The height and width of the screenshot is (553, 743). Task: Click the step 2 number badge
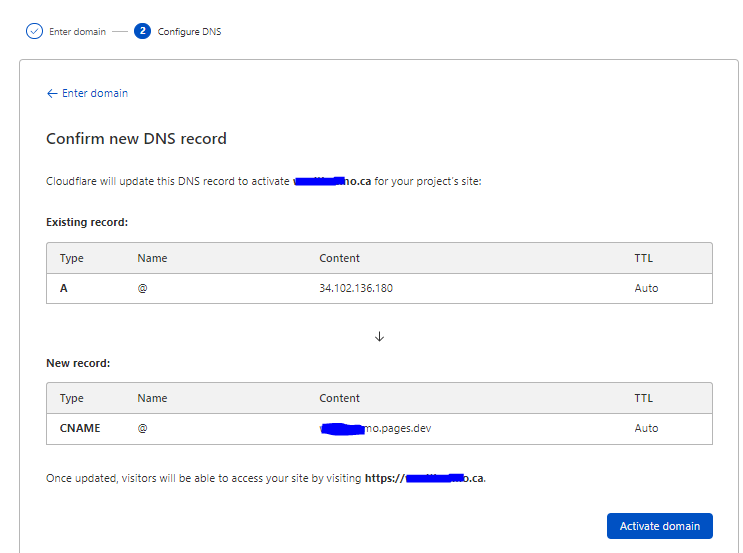(x=142, y=31)
